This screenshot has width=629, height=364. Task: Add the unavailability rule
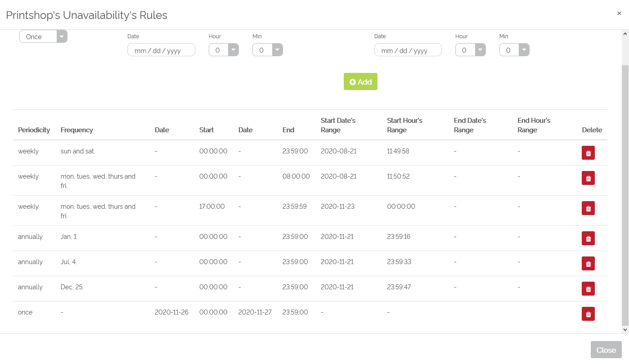pos(360,81)
